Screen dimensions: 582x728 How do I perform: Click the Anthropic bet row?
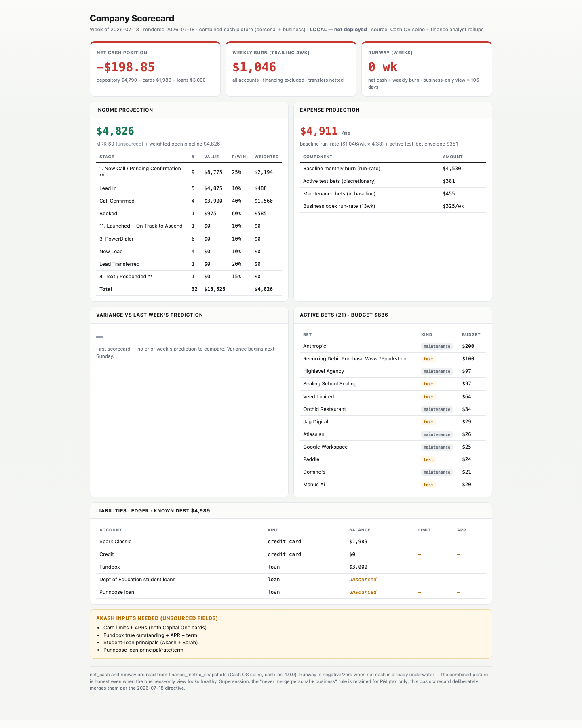tap(393, 346)
